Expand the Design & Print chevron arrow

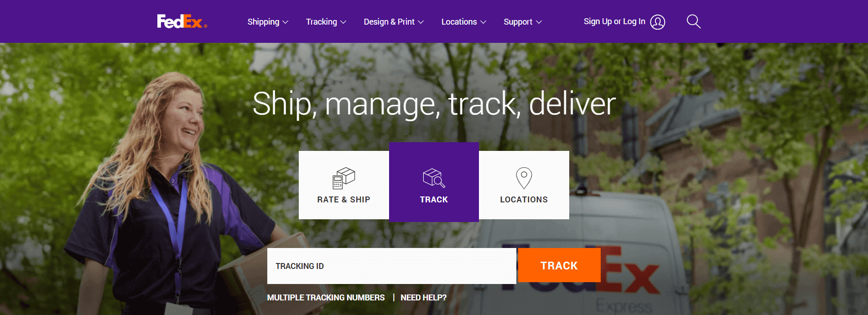421,22
